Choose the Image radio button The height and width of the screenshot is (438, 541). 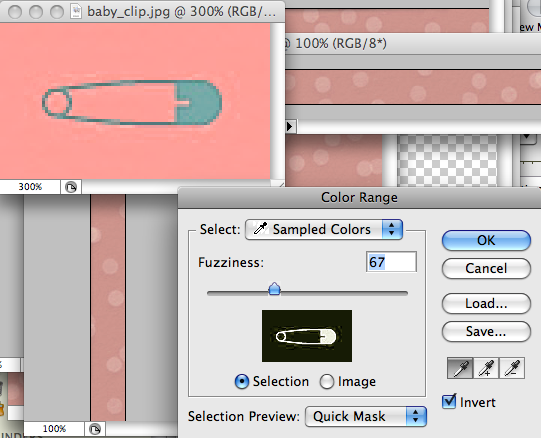pyautogui.click(x=326, y=382)
